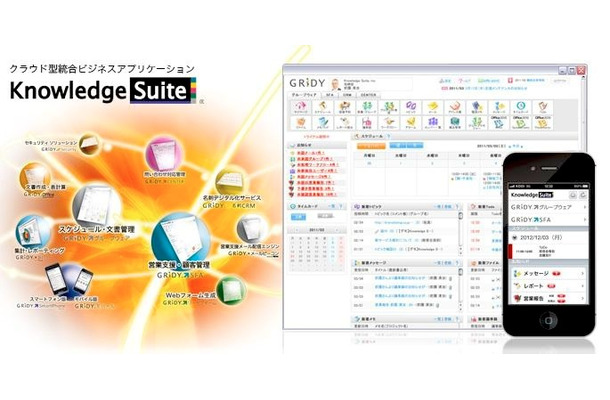Switch to the SFA tab
The image size is (610, 400).
point(330,95)
